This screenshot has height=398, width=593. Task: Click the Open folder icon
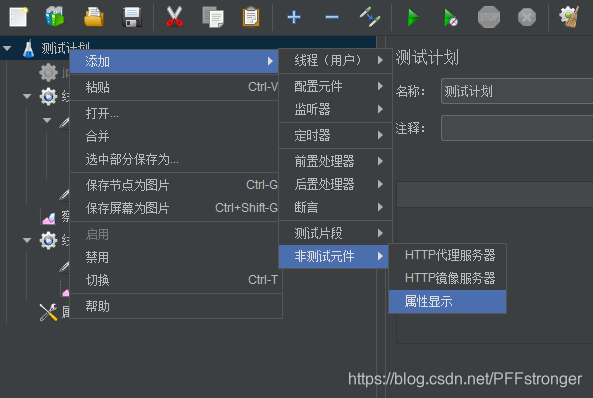coord(94,17)
